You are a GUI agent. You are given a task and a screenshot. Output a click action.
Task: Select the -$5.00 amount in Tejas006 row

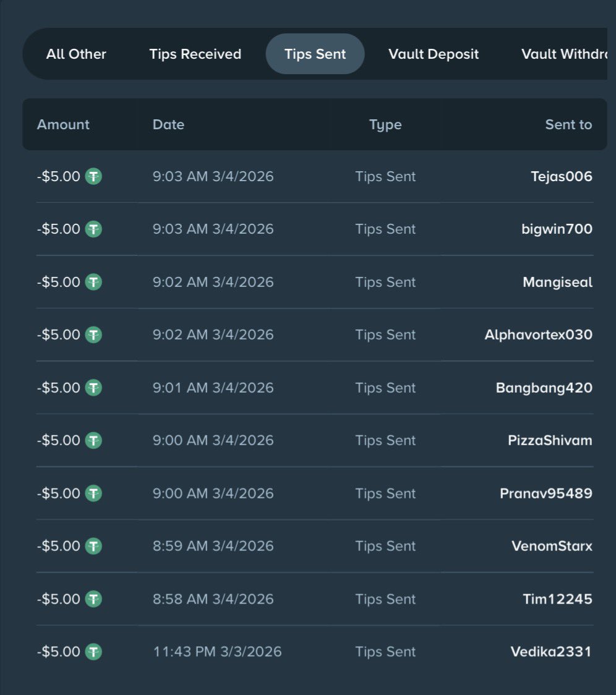pyautogui.click(x=59, y=176)
